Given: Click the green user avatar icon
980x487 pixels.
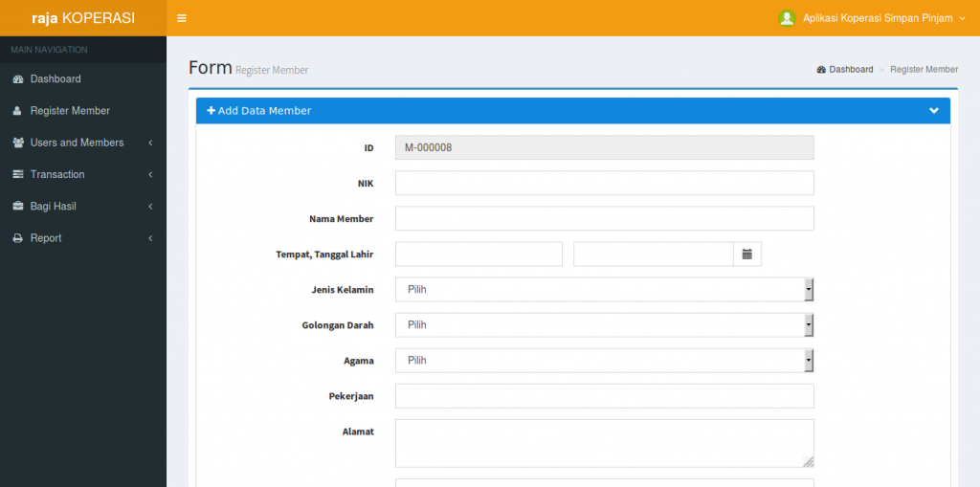Looking at the screenshot, I should click(x=787, y=18).
